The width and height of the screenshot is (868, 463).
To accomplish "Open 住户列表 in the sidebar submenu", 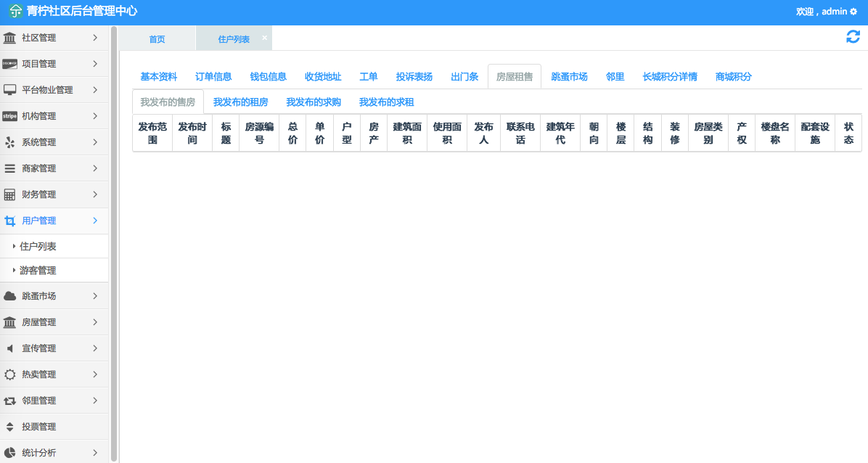I will click(54, 247).
